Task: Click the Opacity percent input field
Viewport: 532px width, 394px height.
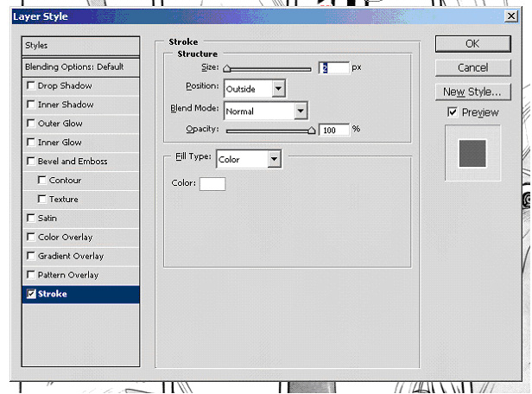Action: [x=334, y=130]
